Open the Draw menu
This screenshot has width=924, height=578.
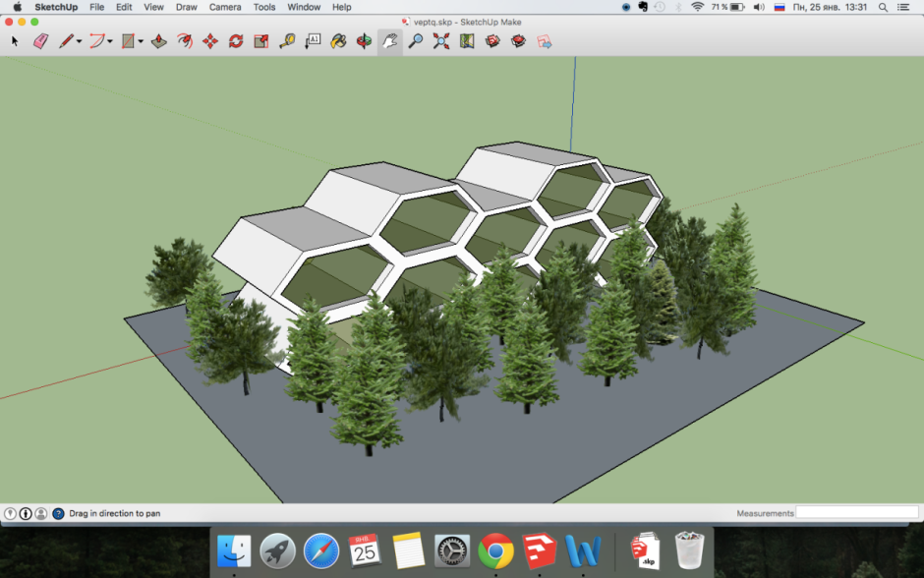tap(186, 7)
